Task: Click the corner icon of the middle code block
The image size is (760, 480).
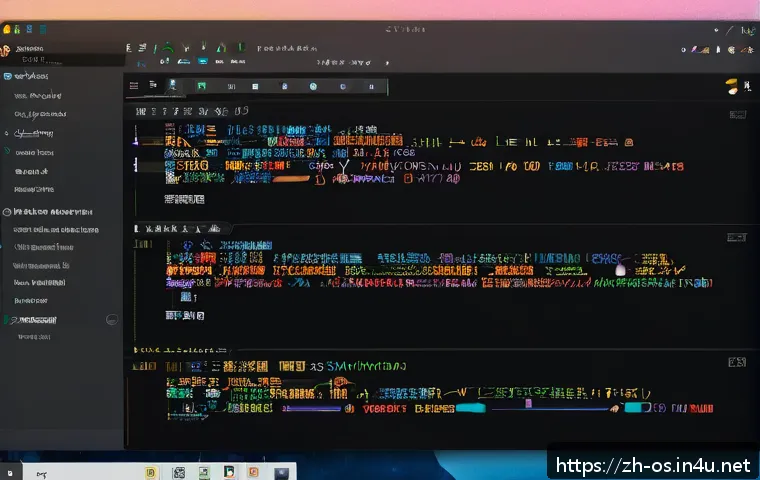Action: 737,237
